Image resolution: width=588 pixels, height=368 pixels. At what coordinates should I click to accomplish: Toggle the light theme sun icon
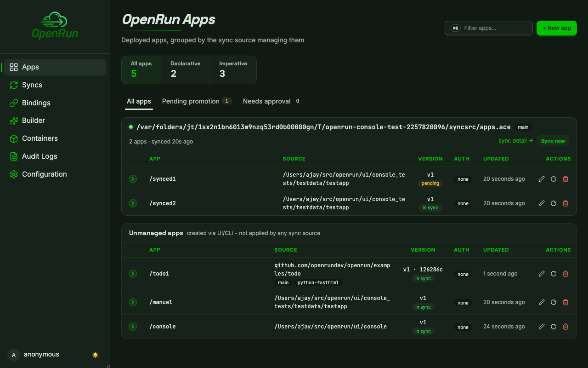(96, 355)
